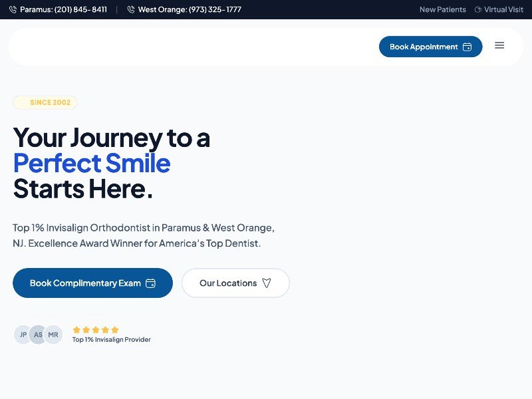Click the Book Appointment button
Viewport: 532px width, 399px height.
(430, 47)
